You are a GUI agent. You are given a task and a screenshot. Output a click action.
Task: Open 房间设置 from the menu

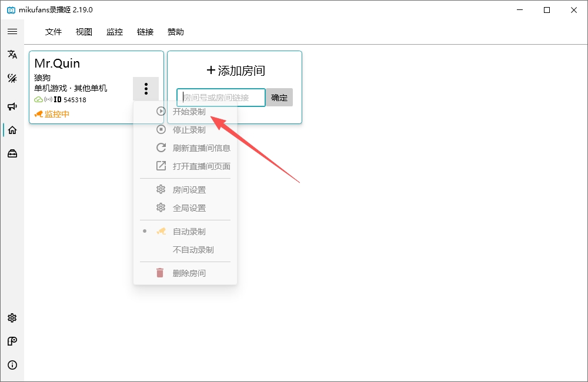coord(185,190)
